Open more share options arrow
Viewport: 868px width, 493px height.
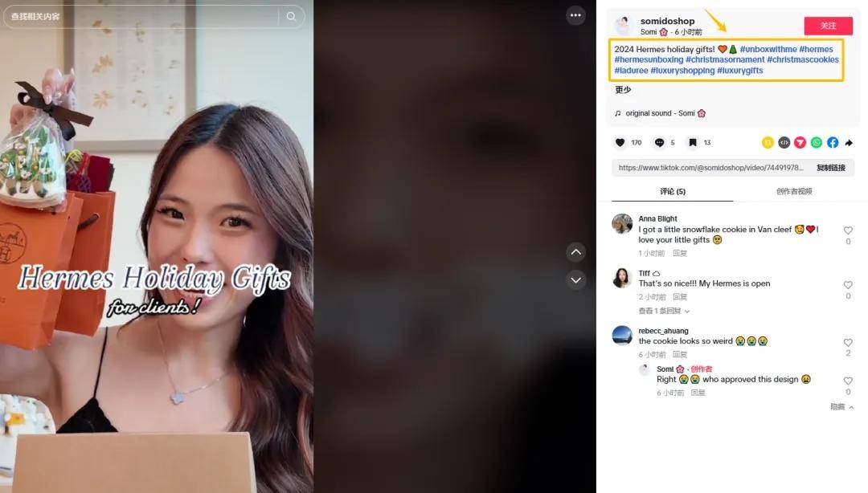tap(849, 143)
